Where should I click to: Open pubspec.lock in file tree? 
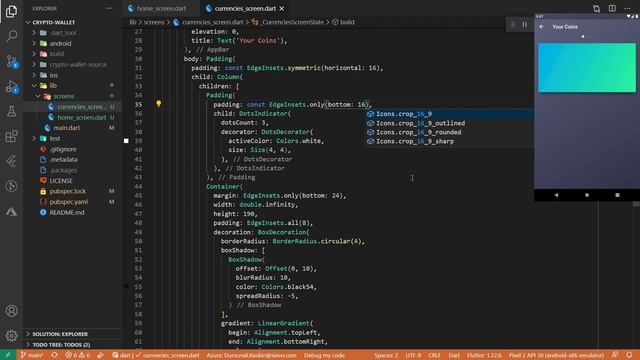[68, 191]
